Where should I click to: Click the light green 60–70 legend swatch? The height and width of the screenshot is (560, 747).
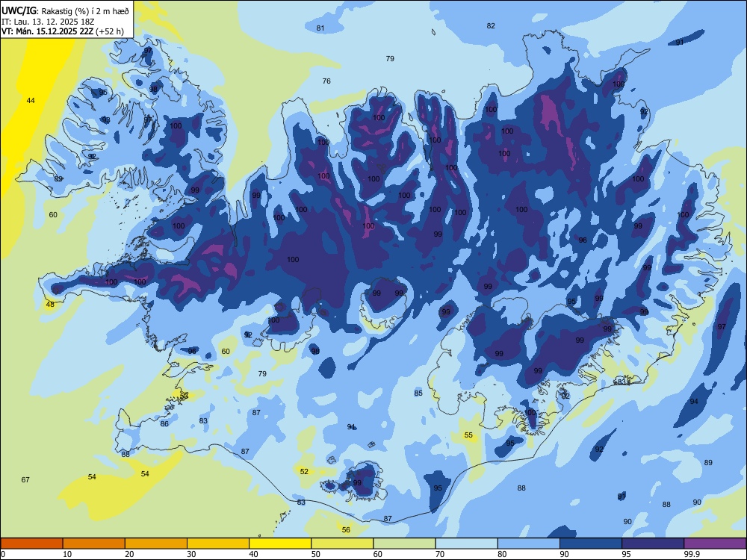point(404,544)
